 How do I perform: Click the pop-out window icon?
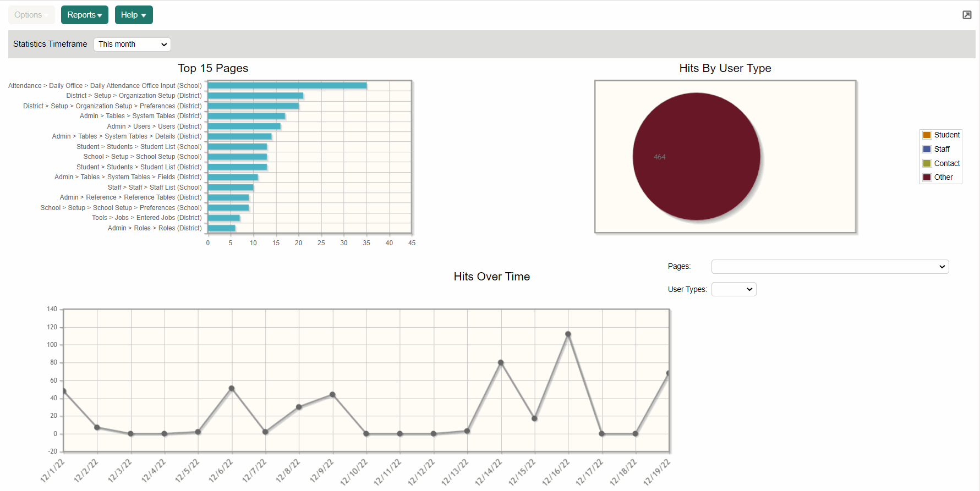967,15
